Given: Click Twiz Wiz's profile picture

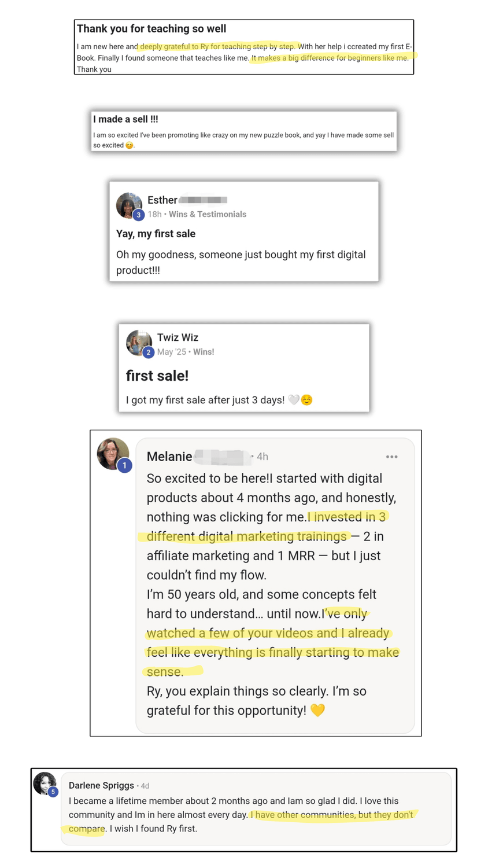Looking at the screenshot, I should tap(138, 342).
